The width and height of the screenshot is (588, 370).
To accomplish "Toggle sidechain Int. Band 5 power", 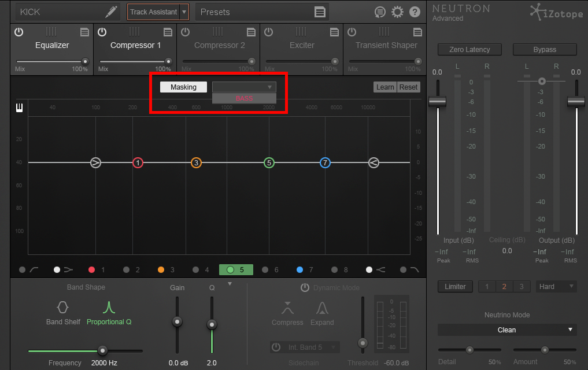I will coord(276,347).
